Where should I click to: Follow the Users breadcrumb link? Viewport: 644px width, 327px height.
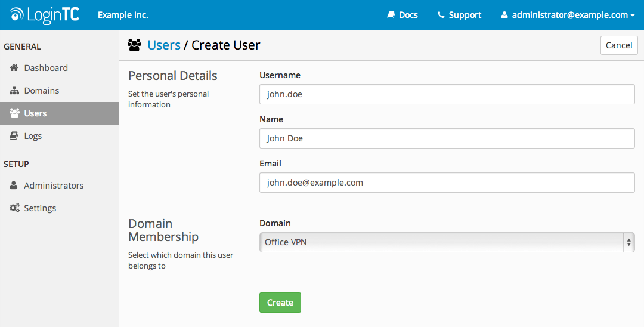pyautogui.click(x=164, y=45)
